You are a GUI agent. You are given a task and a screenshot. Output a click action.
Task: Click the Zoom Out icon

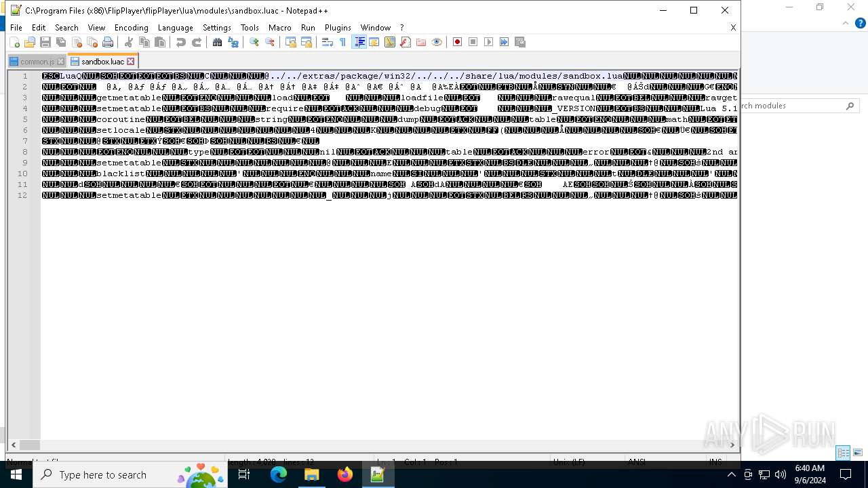coord(269,42)
